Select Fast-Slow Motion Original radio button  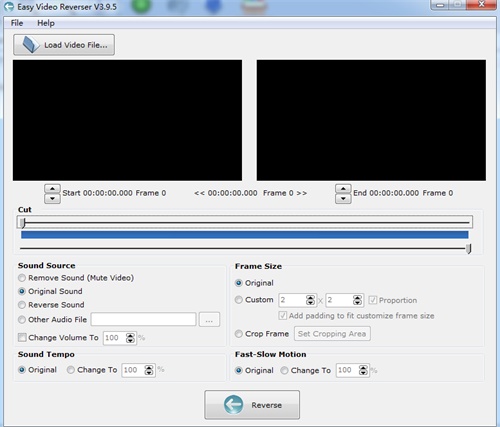pyautogui.click(x=239, y=370)
